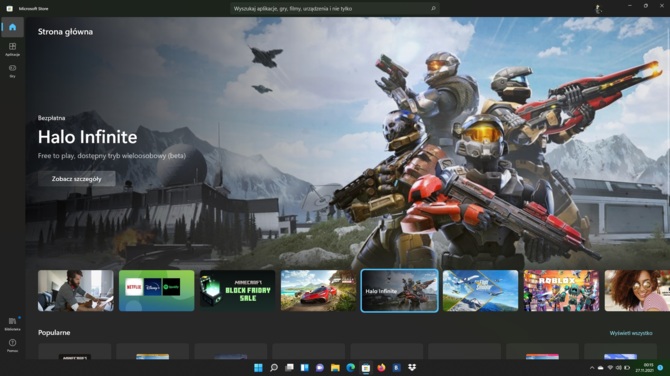670x376 pixels.
Task: Open the Biblioteka library in sidebar
Action: point(12,323)
